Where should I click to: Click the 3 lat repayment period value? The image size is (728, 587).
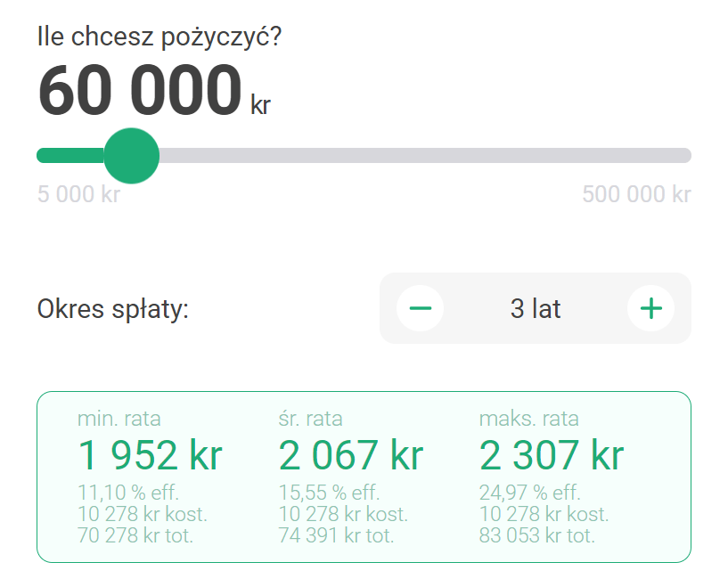tap(536, 308)
